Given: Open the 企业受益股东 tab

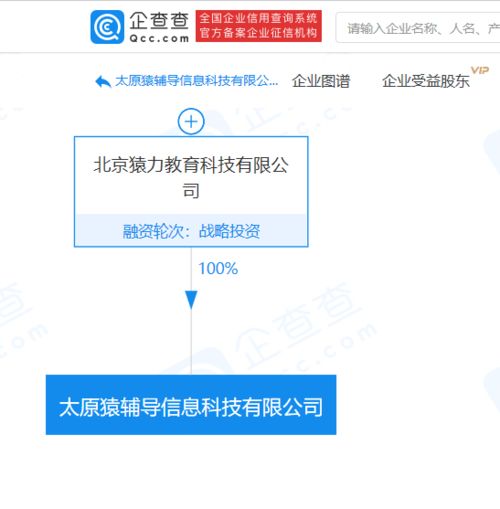Looking at the screenshot, I should tap(426, 81).
